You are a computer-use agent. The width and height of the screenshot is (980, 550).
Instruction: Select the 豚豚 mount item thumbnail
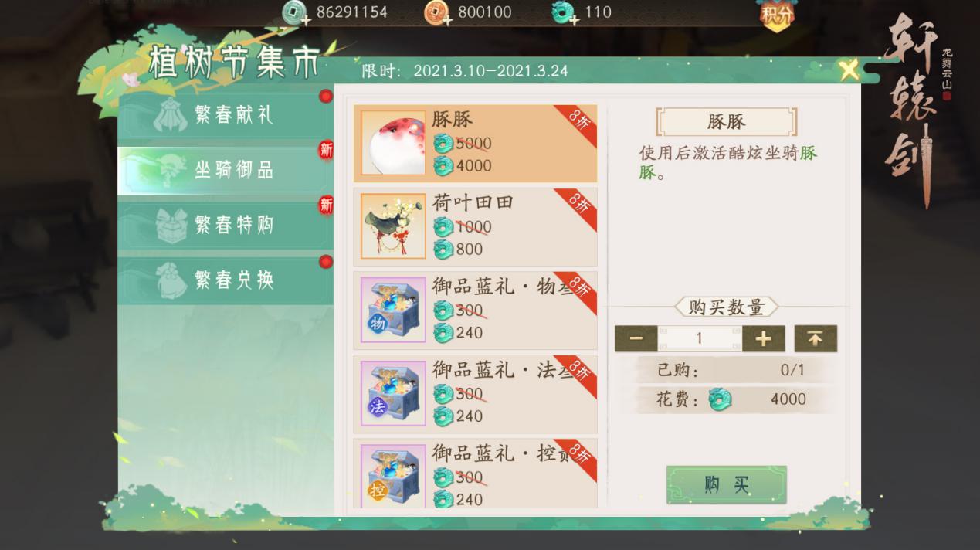pyautogui.click(x=393, y=143)
